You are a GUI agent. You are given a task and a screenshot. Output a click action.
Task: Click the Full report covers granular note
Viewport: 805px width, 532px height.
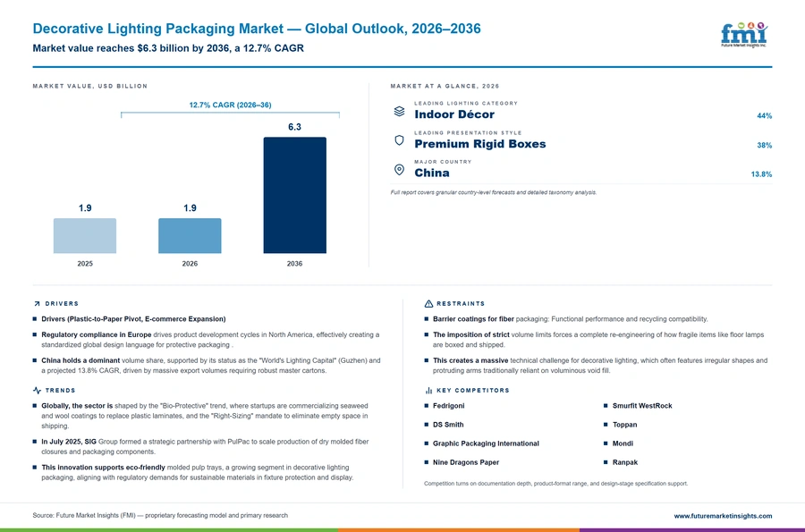click(494, 192)
